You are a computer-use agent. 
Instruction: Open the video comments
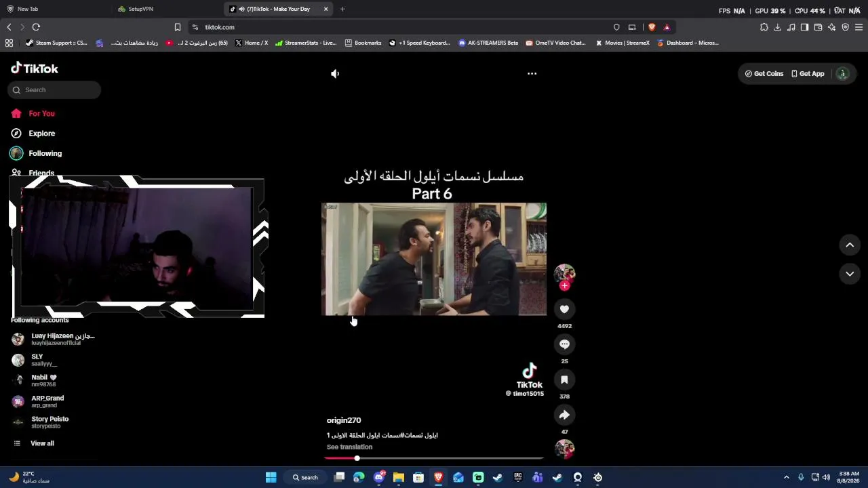[x=564, y=344]
